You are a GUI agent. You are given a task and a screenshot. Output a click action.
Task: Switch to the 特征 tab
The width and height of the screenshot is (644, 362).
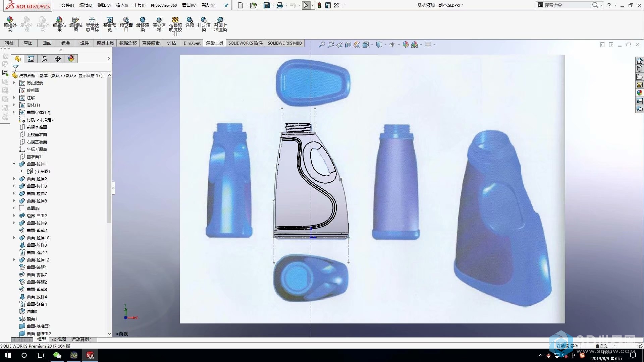coord(9,43)
